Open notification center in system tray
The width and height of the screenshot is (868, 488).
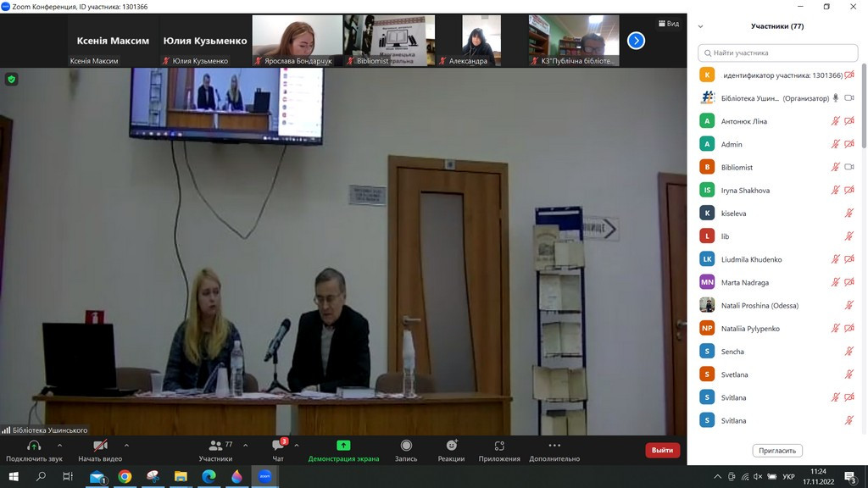[x=850, y=476]
